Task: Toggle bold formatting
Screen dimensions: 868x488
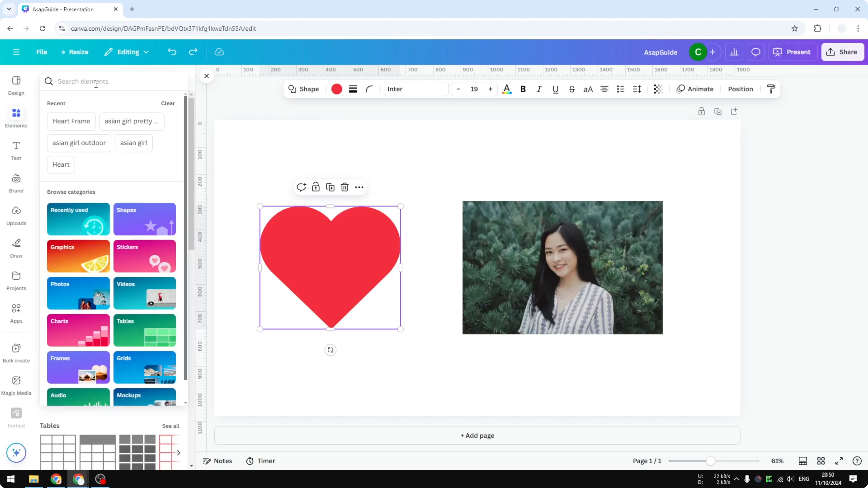Action: click(x=523, y=89)
